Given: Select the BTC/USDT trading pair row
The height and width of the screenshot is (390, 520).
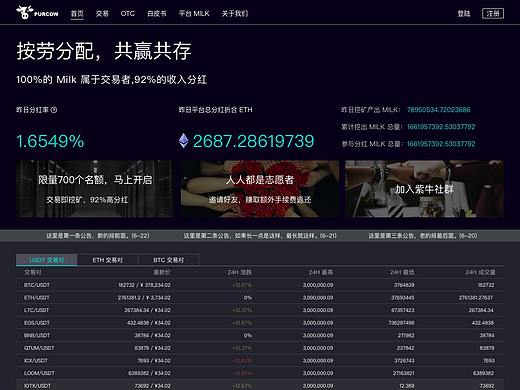Looking at the screenshot, I should 260,285.
